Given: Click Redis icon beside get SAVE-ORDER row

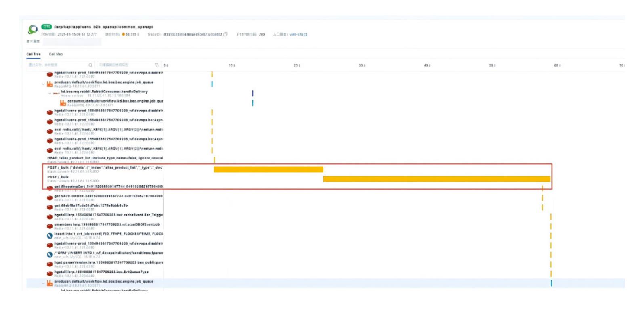Looking at the screenshot, I should point(50,198).
